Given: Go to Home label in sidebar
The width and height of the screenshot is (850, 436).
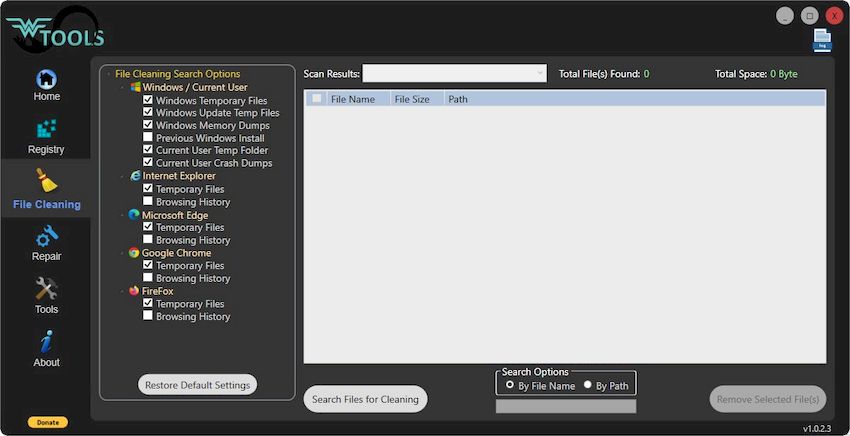Looking at the screenshot, I should click(47, 97).
